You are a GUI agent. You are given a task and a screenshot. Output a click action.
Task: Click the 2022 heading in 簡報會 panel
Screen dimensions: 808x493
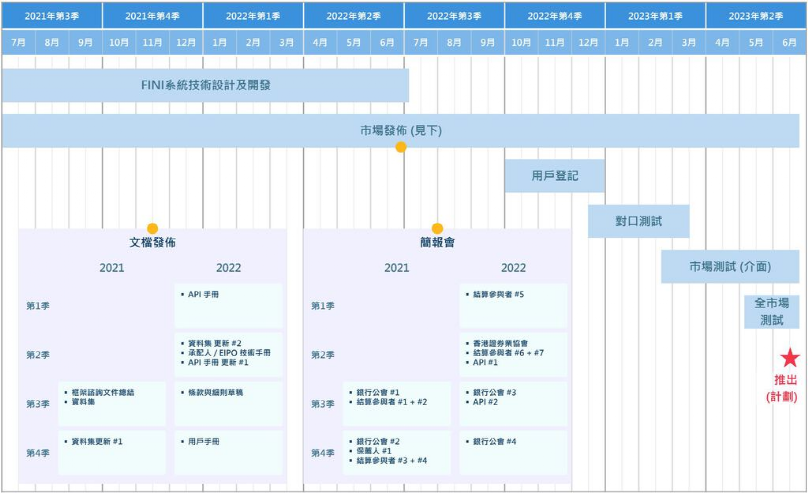(x=513, y=267)
